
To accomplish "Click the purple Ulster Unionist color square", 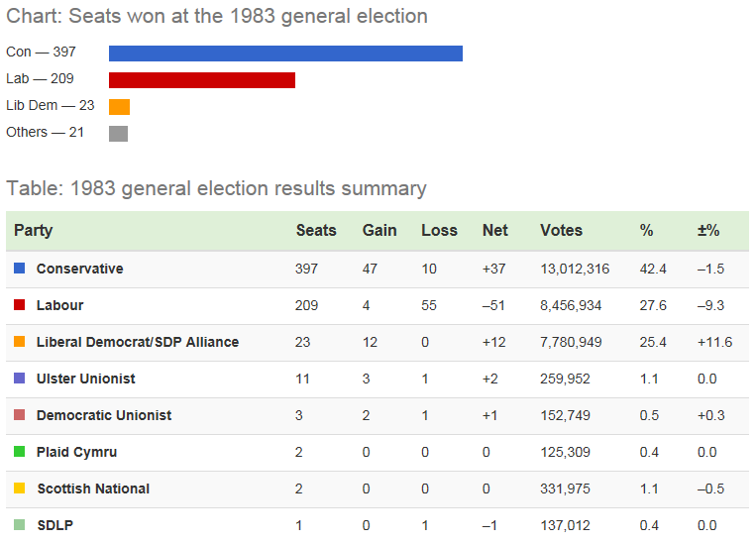I will 19,379.
